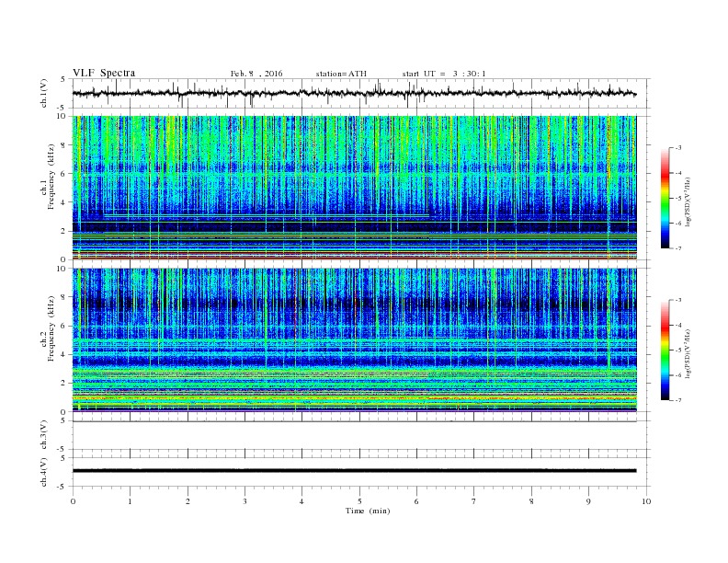Viewport: 728px width, 563px height.
Task: Click the time axis tick label '9'
Action: click(588, 501)
